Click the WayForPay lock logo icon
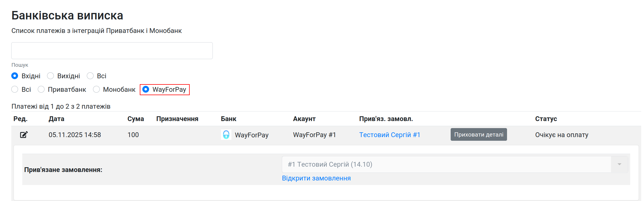The width and height of the screenshot is (644, 201). coord(226,135)
